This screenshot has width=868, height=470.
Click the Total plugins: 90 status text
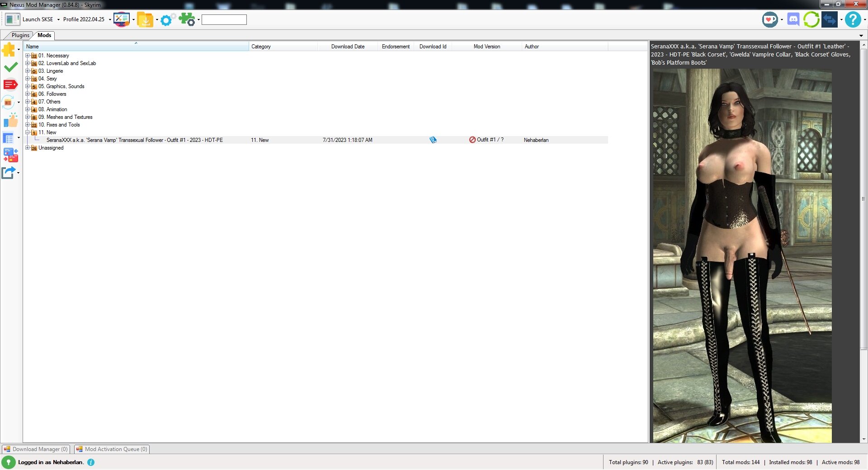pyautogui.click(x=628, y=462)
